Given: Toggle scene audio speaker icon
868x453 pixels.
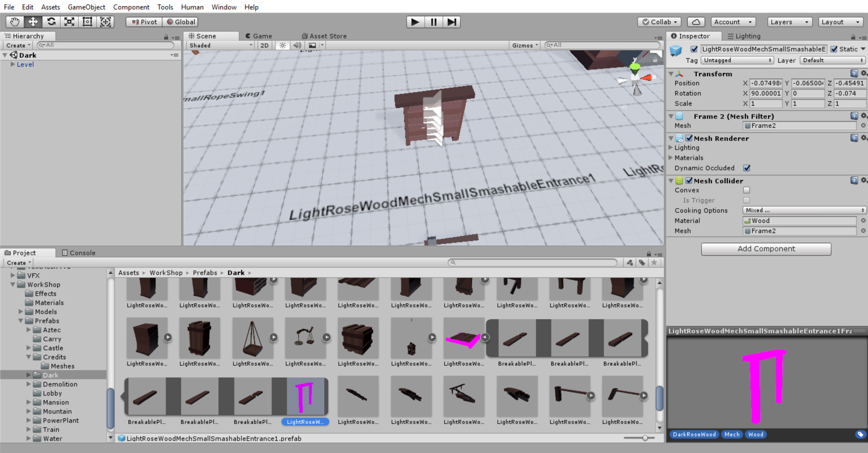Looking at the screenshot, I should 297,45.
